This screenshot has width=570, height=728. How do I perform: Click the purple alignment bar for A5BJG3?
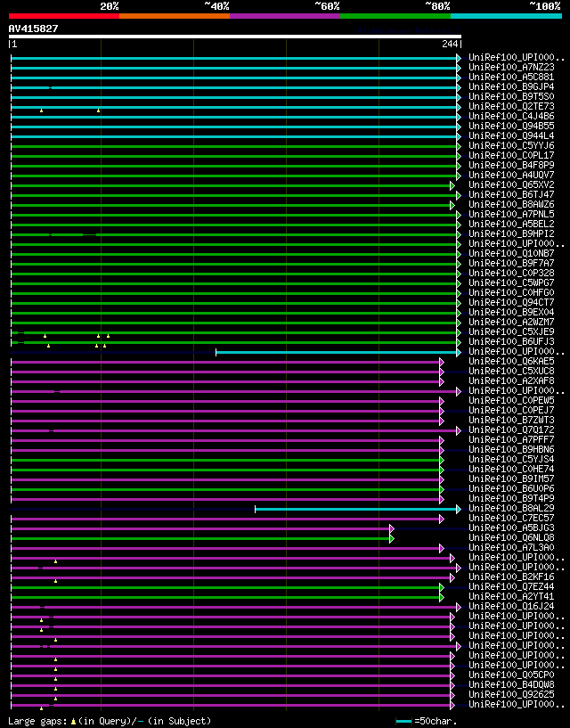(200, 528)
